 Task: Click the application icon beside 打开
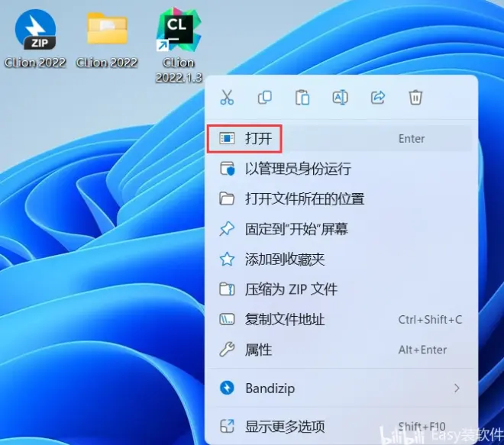coord(227,138)
